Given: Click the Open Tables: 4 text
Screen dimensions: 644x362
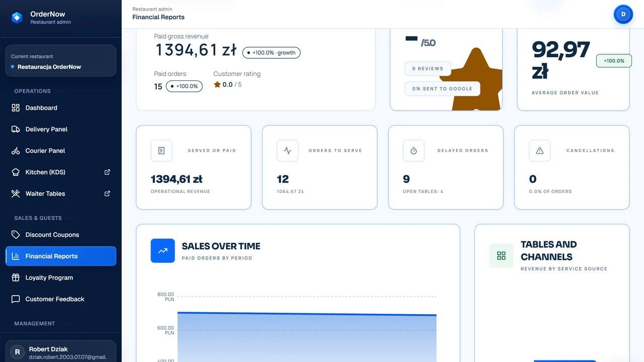Looking at the screenshot, I should [x=423, y=192].
